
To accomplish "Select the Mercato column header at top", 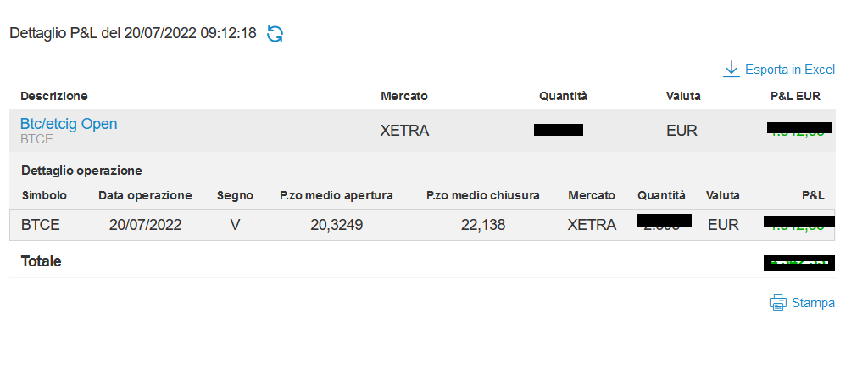I will tap(404, 96).
